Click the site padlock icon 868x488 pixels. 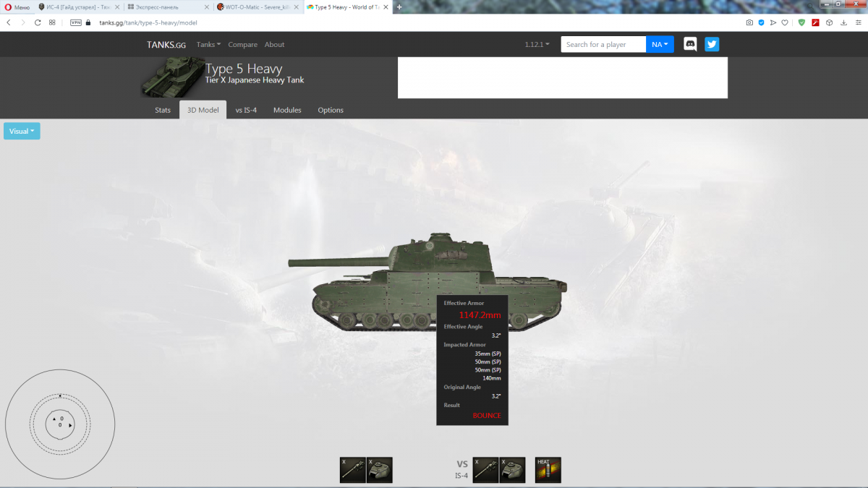(x=88, y=22)
